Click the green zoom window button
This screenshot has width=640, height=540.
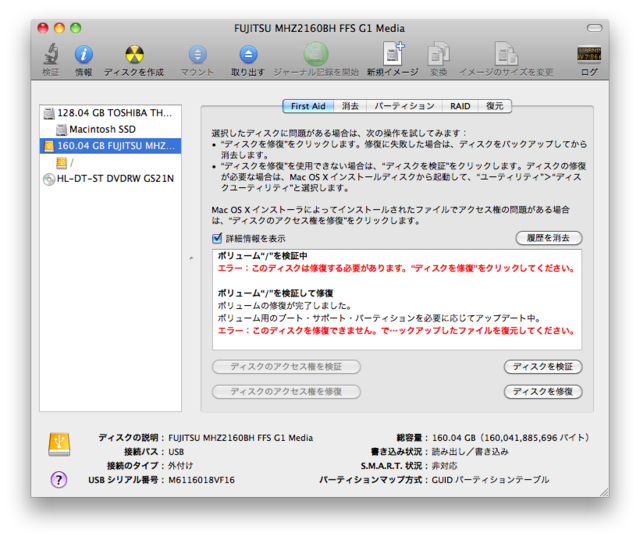pos(76,28)
